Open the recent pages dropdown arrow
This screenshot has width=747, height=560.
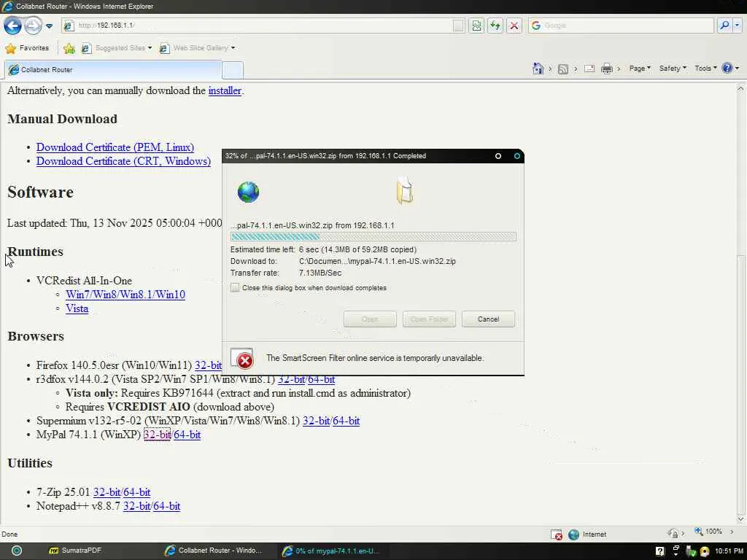tap(49, 26)
